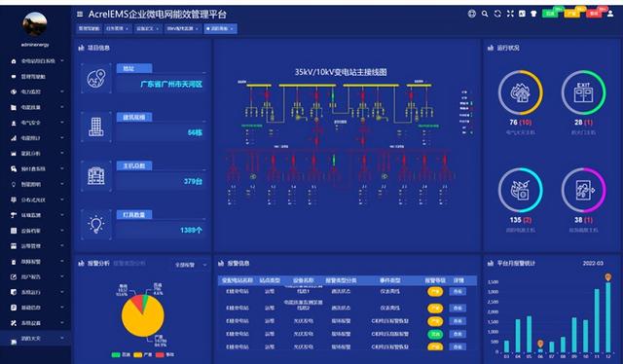
Task: Expand the 电力监控 menu chevron
Action: [62, 91]
